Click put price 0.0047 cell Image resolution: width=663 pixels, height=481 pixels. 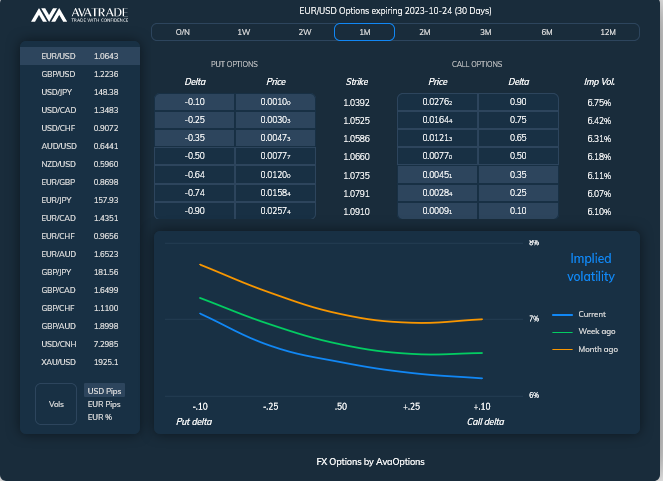tap(275, 138)
